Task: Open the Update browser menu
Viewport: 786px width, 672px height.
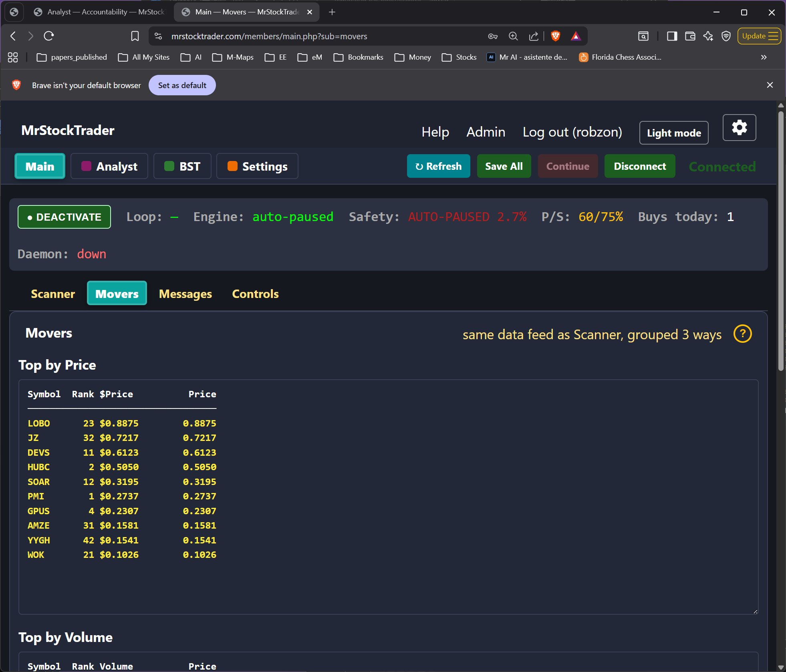Action: coord(759,36)
